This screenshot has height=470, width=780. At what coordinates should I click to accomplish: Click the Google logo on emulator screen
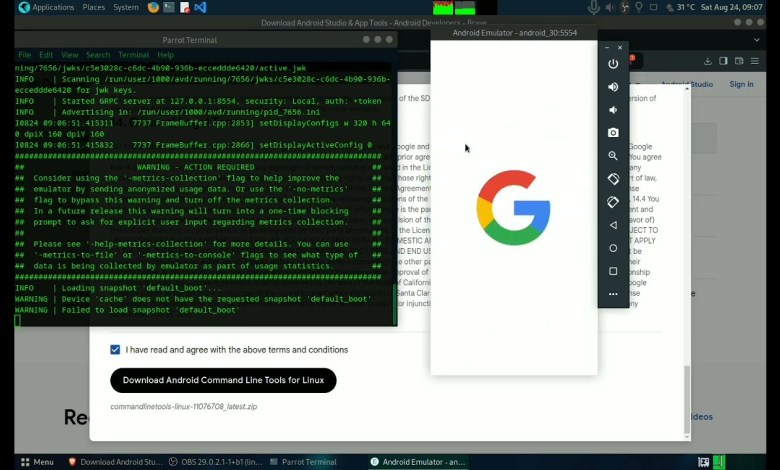(x=513, y=207)
